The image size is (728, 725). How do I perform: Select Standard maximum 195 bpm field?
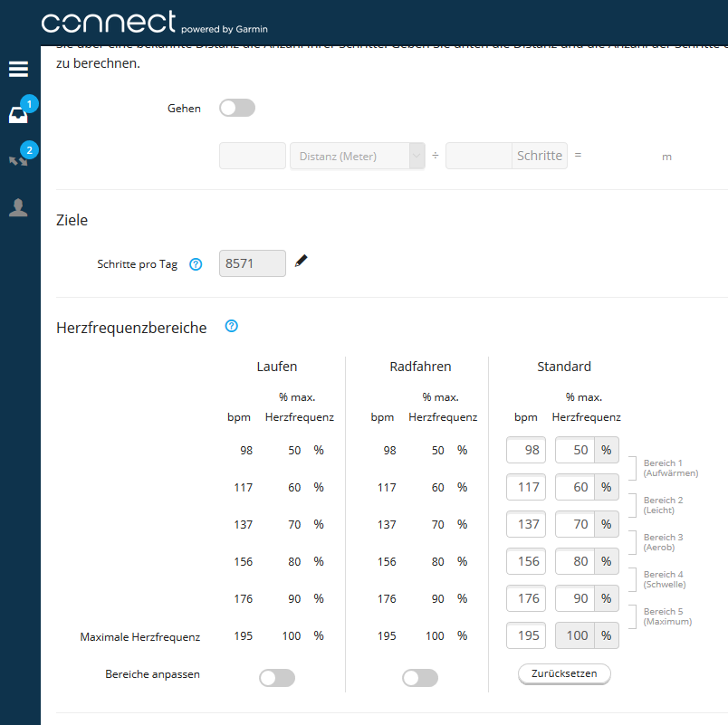click(526, 635)
